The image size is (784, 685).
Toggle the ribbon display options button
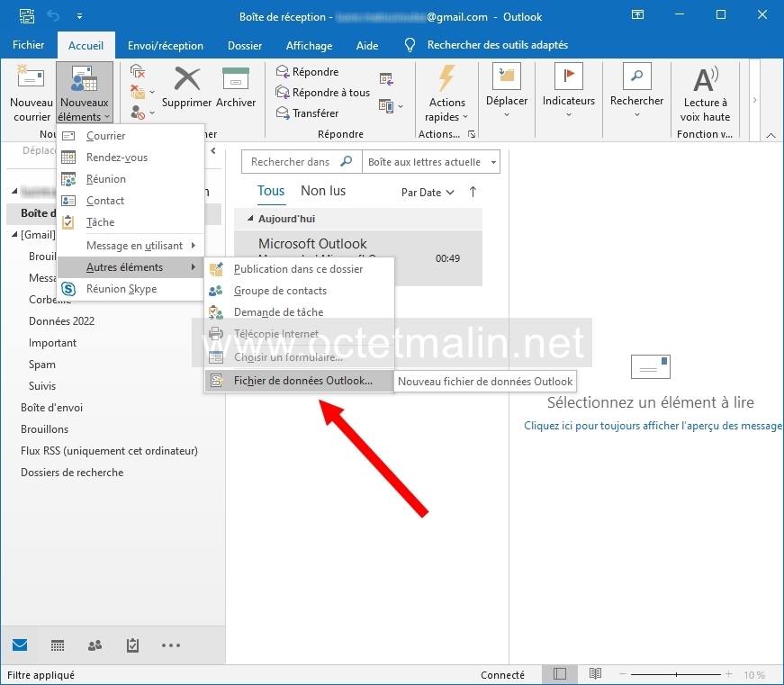(x=637, y=15)
